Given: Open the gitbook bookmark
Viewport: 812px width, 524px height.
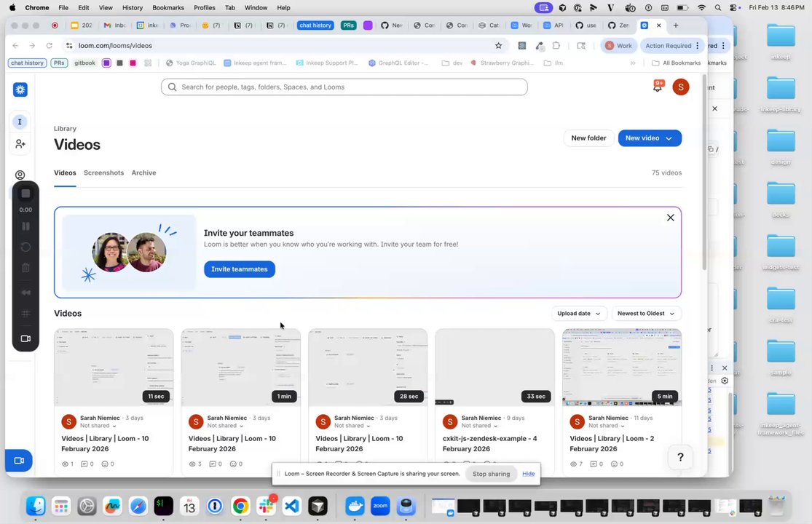Looking at the screenshot, I should coord(85,63).
